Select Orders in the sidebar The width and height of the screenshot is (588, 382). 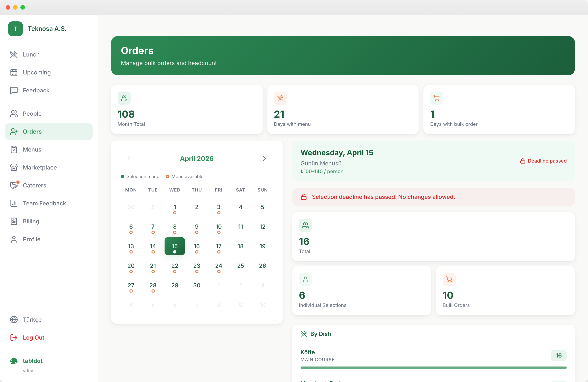[49, 132]
